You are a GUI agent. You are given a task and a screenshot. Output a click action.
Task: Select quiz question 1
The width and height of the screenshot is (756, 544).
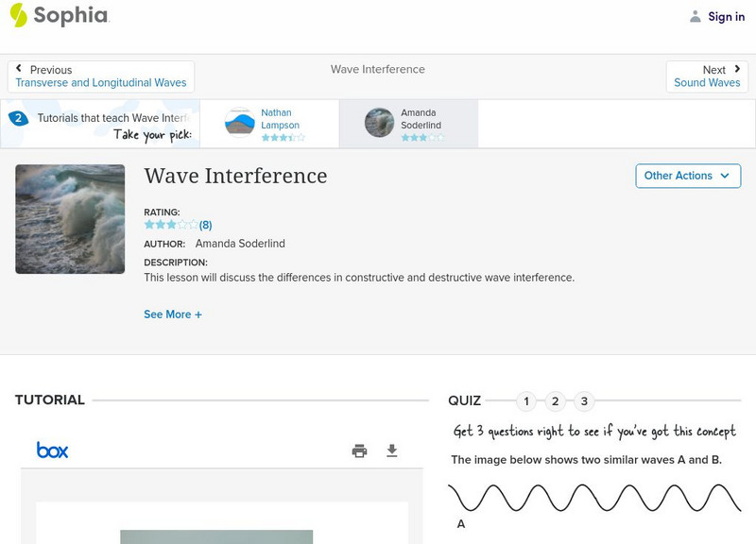[x=526, y=401]
